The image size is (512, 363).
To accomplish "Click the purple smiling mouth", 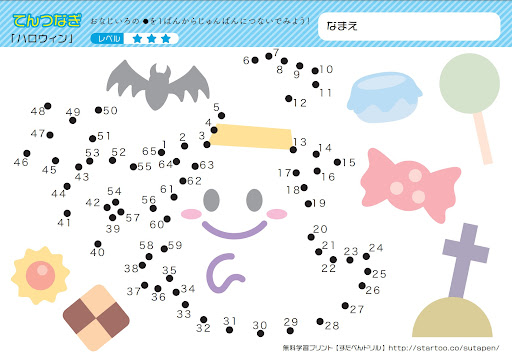I will (x=234, y=230).
